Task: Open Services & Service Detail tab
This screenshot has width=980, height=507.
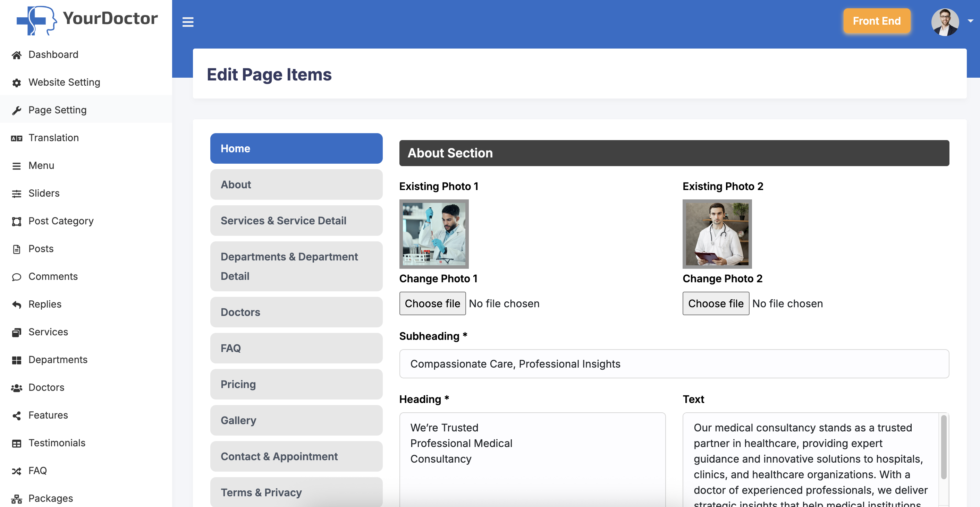Action: tap(296, 221)
